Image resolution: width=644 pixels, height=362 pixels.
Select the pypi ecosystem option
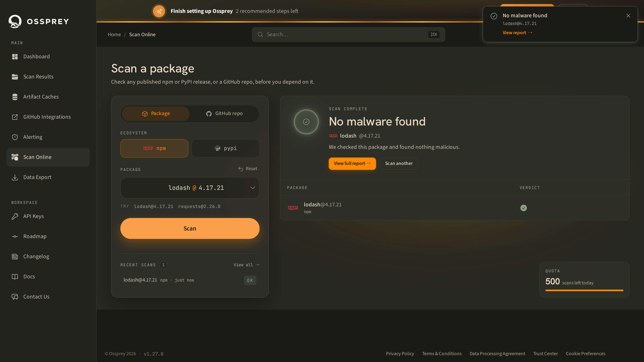point(225,148)
